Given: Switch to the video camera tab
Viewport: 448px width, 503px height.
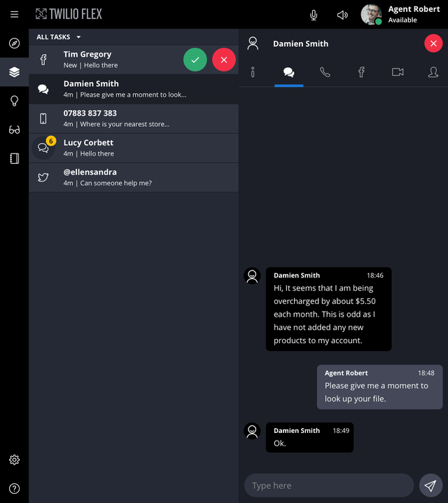Looking at the screenshot, I should [398, 72].
